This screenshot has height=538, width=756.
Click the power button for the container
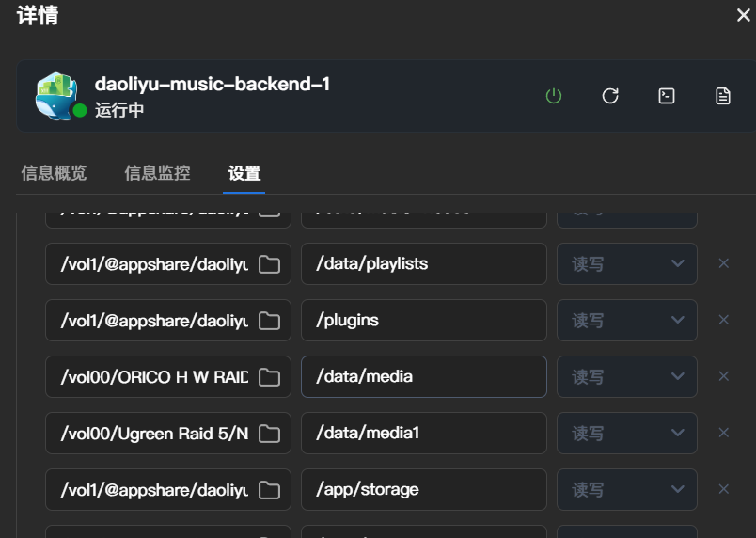tap(554, 96)
